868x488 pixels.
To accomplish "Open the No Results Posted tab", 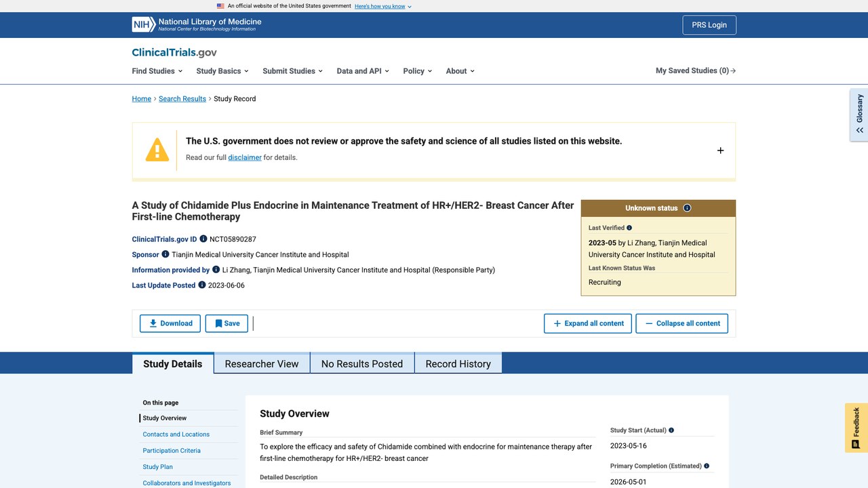I will pos(362,363).
